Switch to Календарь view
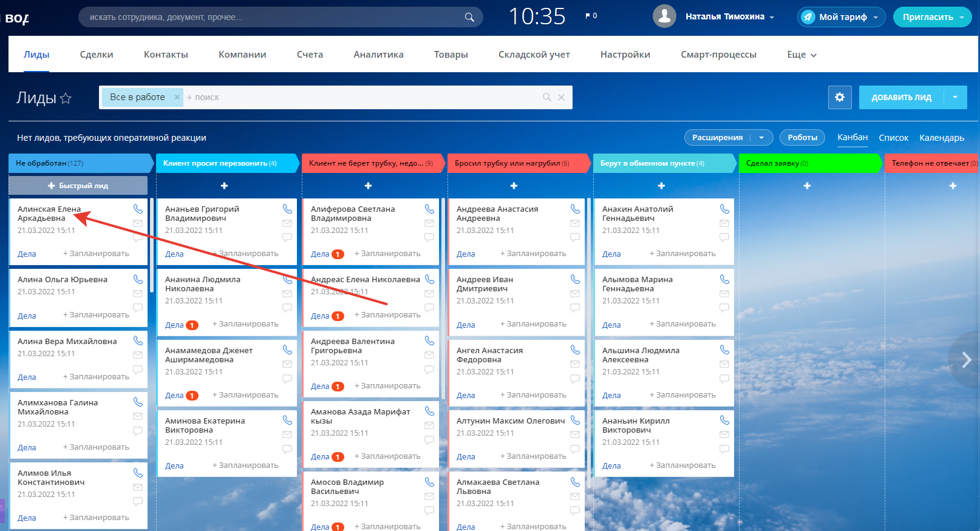 pos(941,138)
